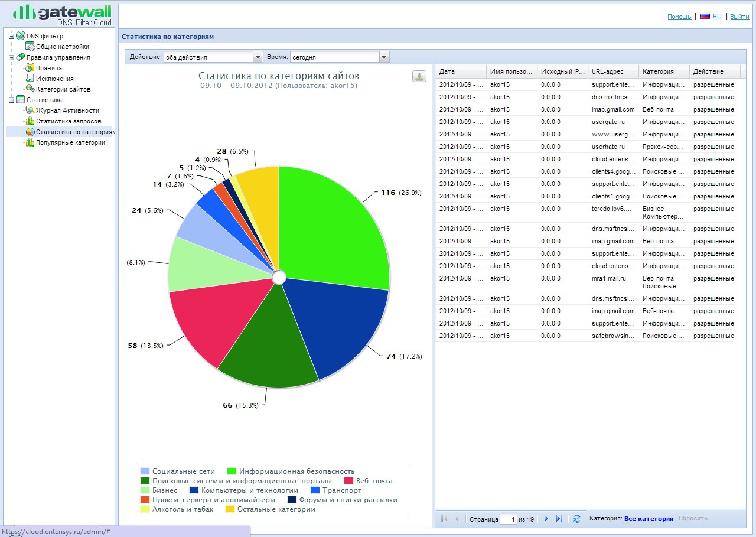Refresh the statistics table
The width and height of the screenshot is (756, 537).
coord(577,519)
